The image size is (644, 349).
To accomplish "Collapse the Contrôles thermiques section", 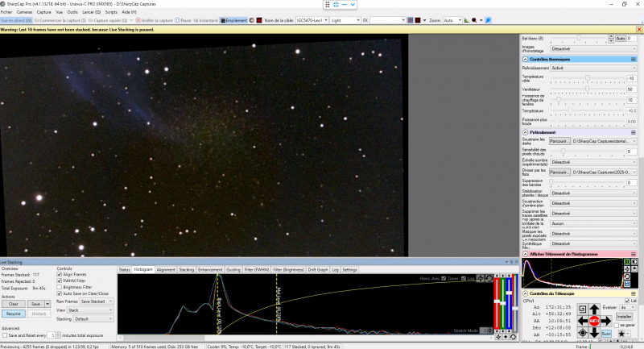I will (x=526, y=59).
